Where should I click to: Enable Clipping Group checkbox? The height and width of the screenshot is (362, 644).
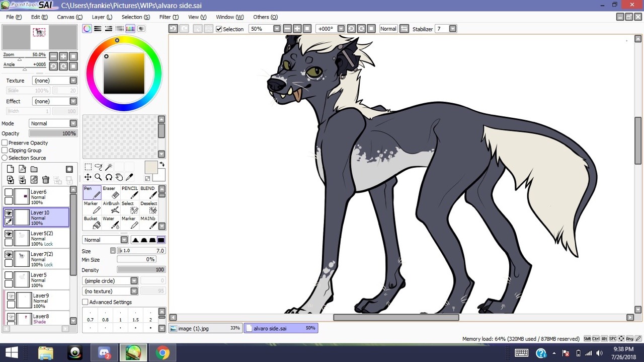(5, 150)
